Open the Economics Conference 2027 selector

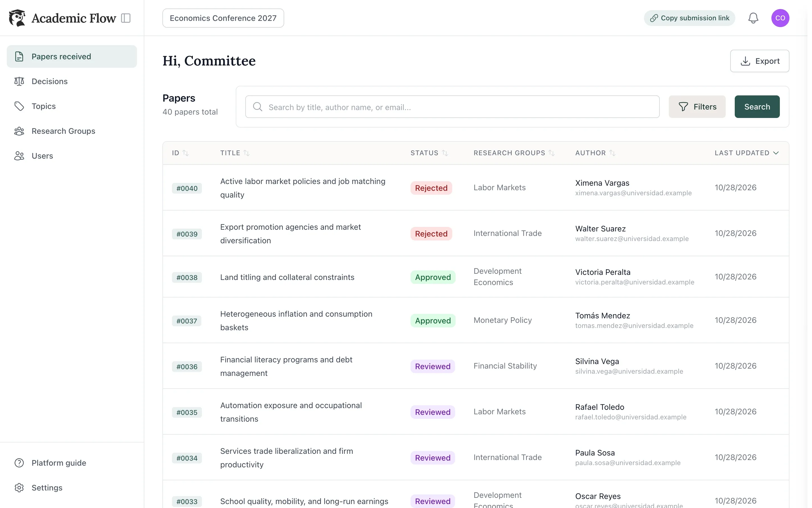click(223, 18)
